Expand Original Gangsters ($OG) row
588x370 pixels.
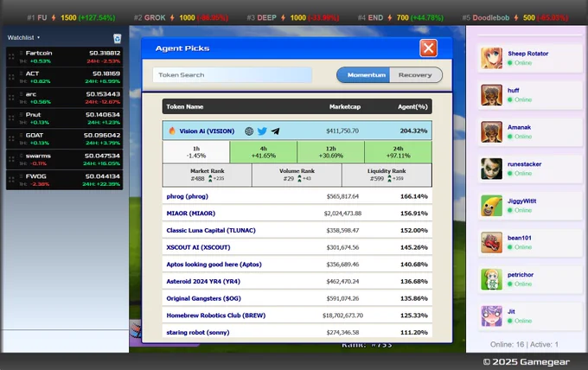pos(297,298)
